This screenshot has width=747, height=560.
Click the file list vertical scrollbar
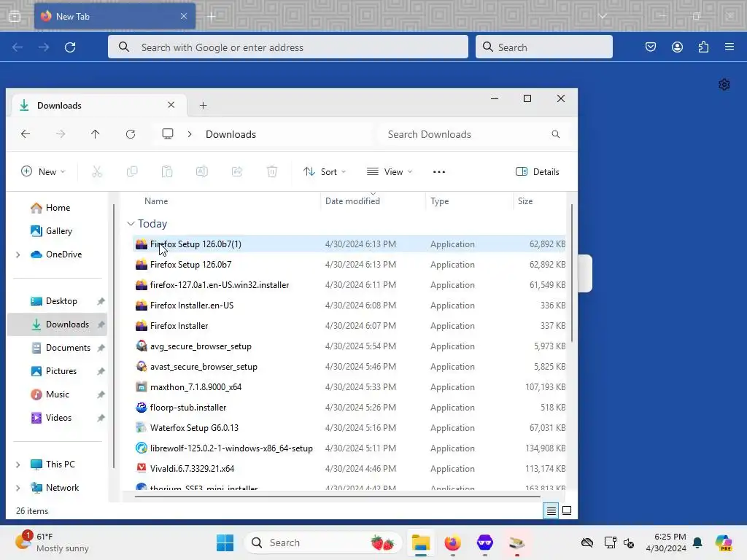click(572, 273)
